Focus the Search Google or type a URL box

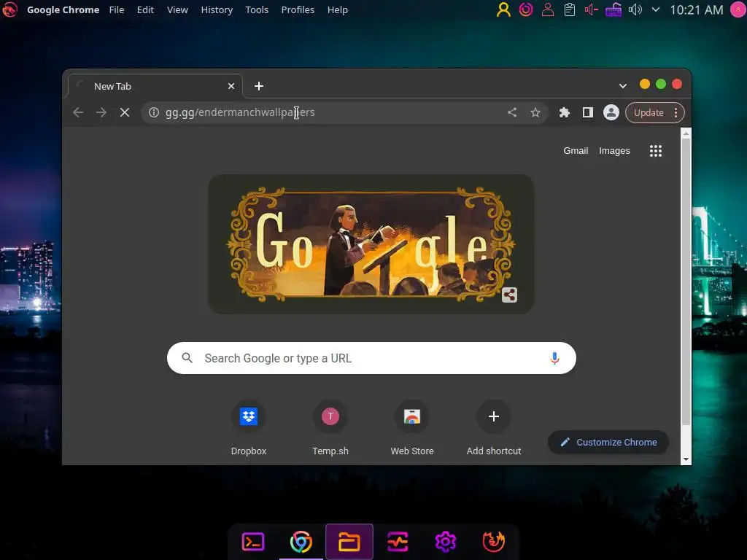click(371, 358)
